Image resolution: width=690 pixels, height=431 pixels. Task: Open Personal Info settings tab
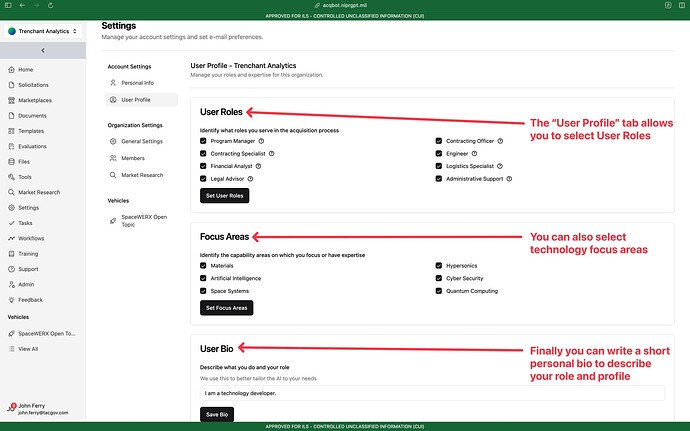click(141, 83)
